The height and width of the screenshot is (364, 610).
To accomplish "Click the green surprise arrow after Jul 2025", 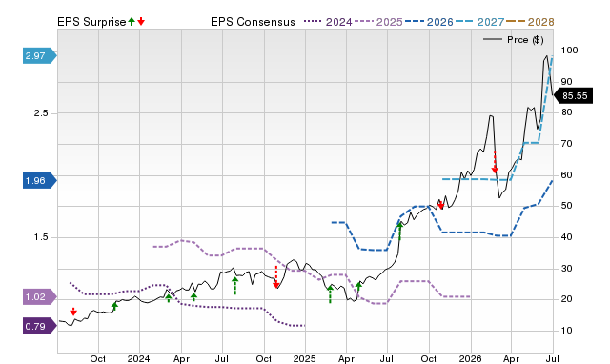I will pos(400,231).
